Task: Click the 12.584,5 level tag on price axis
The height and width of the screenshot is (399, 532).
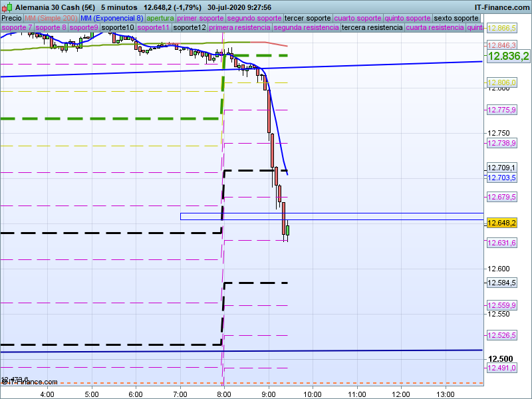Action: (502, 283)
